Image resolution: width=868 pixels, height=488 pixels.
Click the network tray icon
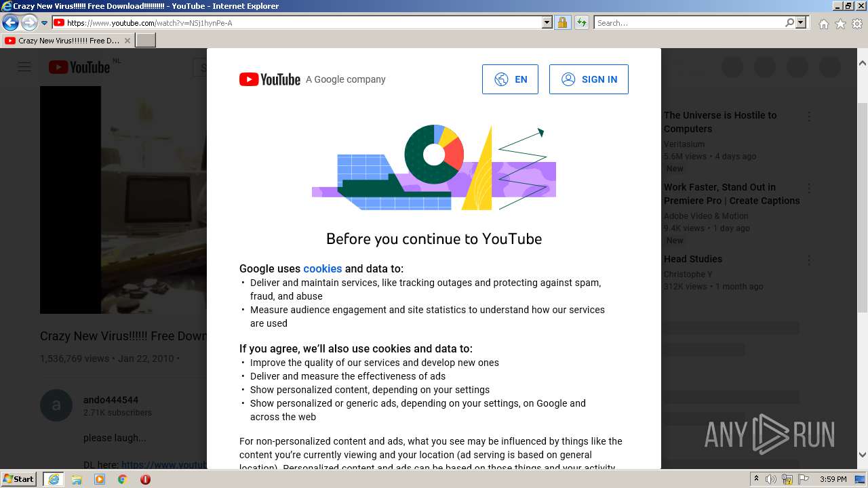(x=787, y=479)
